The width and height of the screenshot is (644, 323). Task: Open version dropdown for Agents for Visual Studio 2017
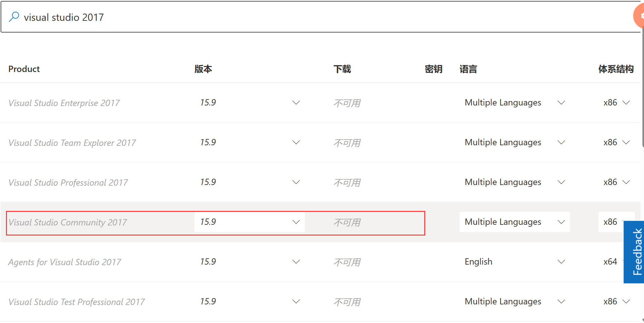click(x=249, y=262)
